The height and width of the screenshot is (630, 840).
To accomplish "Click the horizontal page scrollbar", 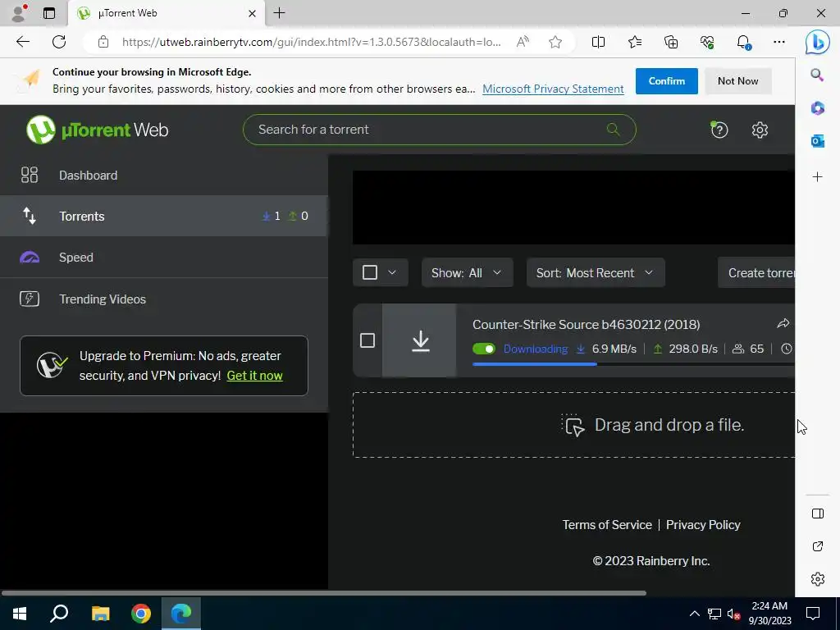I will click(x=323, y=593).
